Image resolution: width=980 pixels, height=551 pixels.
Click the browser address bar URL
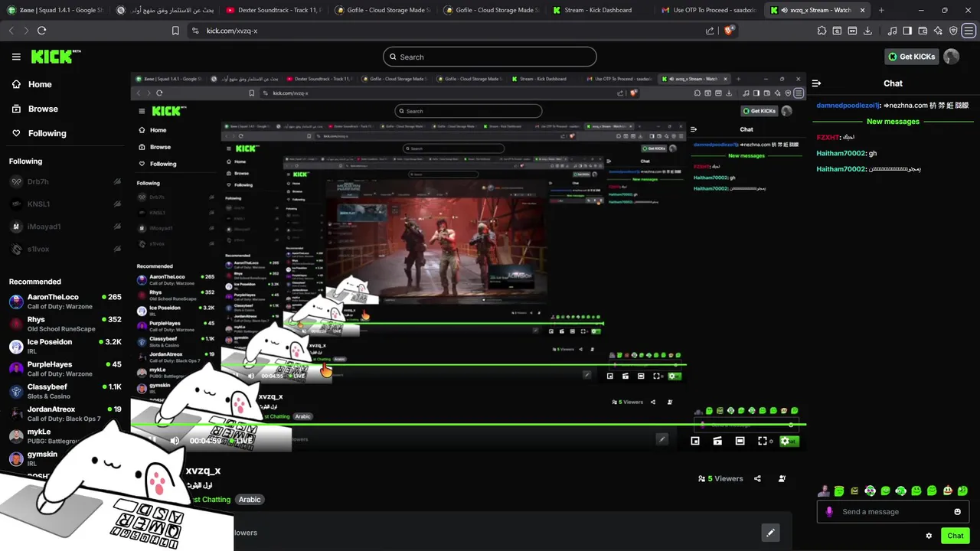pos(232,31)
